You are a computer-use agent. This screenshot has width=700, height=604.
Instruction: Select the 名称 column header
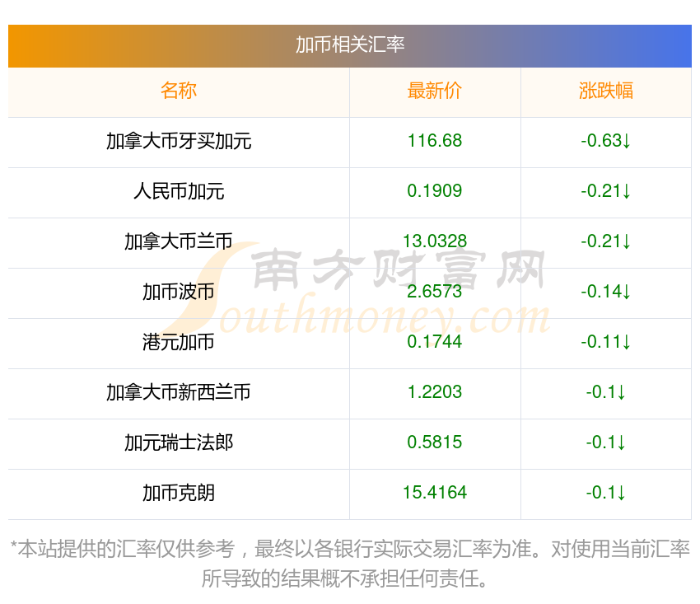pos(179,91)
